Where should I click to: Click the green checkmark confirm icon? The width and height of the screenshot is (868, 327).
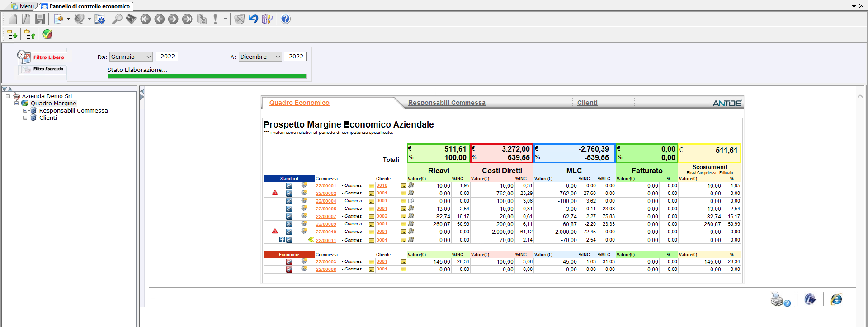coord(47,34)
